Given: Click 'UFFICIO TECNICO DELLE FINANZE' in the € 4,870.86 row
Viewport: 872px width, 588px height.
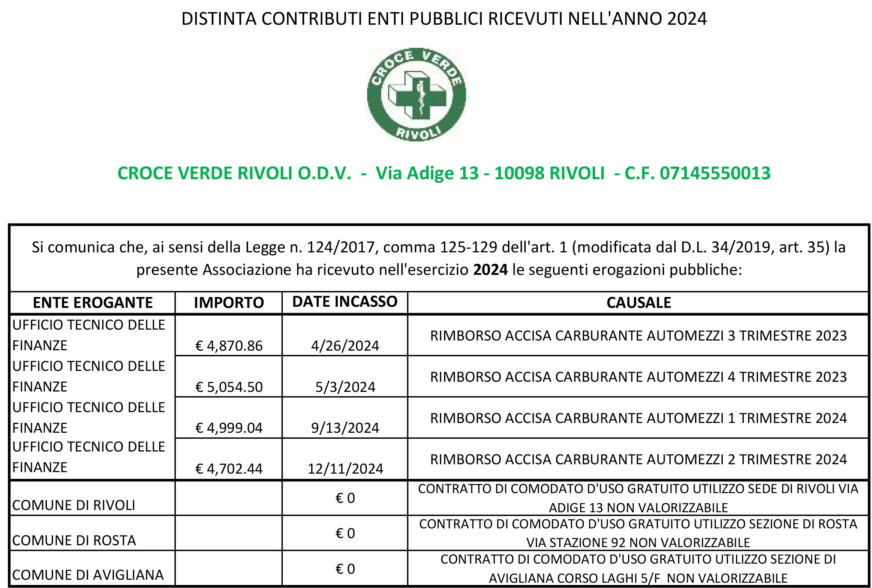Looking at the screenshot, I should point(88,335).
